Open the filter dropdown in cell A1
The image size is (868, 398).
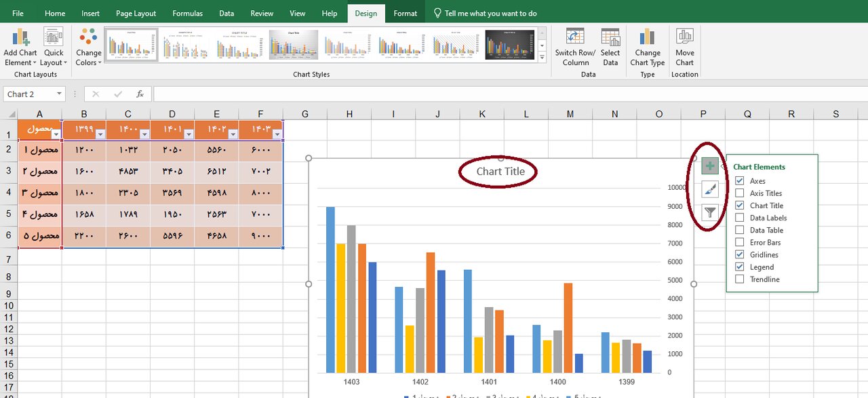pyautogui.click(x=56, y=134)
